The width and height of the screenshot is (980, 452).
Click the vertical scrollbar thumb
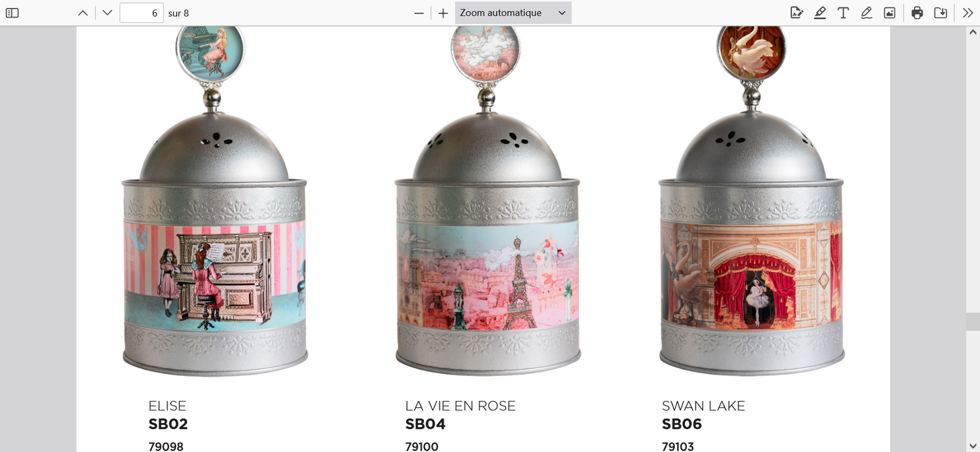coord(972,322)
